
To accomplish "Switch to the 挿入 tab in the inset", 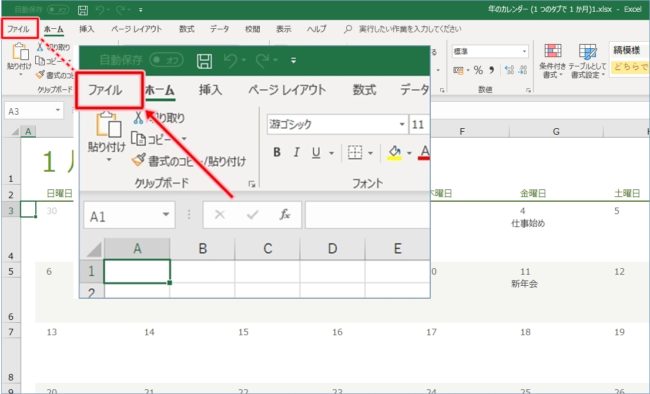I will (210, 90).
